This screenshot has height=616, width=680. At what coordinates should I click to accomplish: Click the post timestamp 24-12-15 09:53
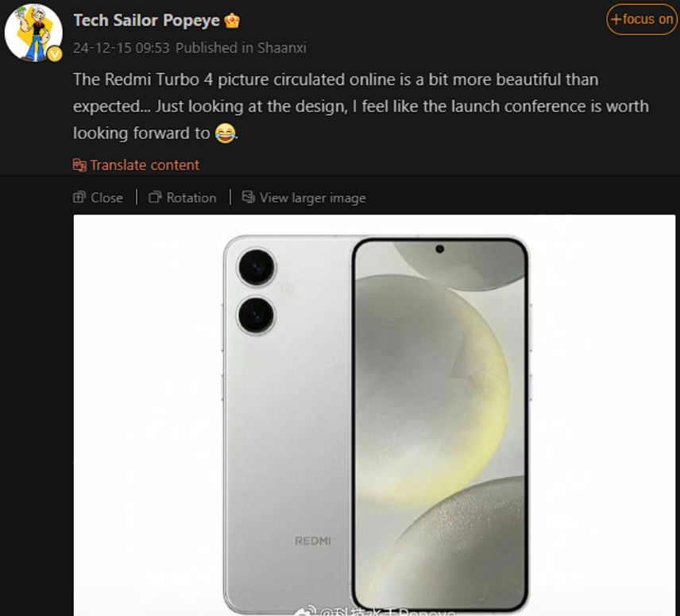click(121, 48)
